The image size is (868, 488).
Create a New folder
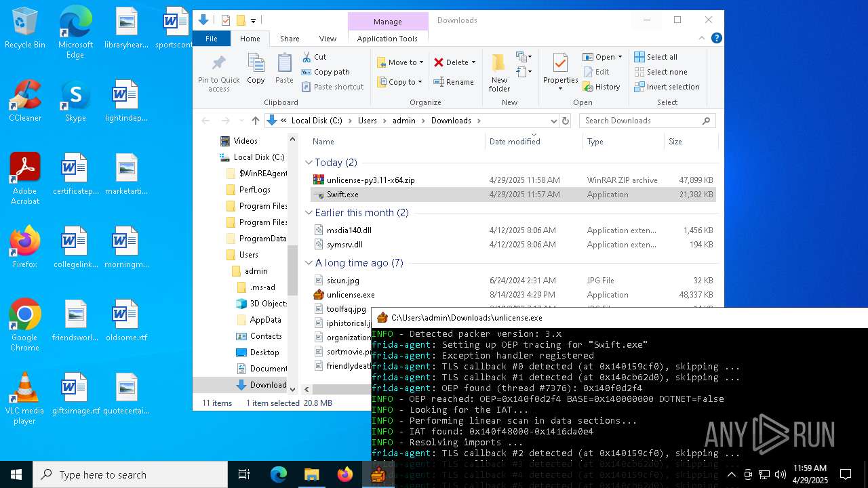pyautogui.click(x=499, y=73)
